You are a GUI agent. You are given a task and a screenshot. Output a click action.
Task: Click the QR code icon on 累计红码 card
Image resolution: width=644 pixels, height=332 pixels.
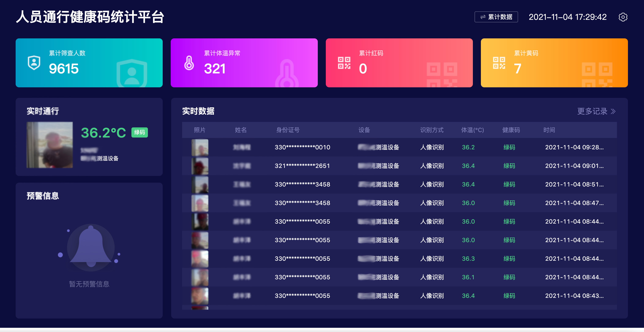[x=344, y=63]
